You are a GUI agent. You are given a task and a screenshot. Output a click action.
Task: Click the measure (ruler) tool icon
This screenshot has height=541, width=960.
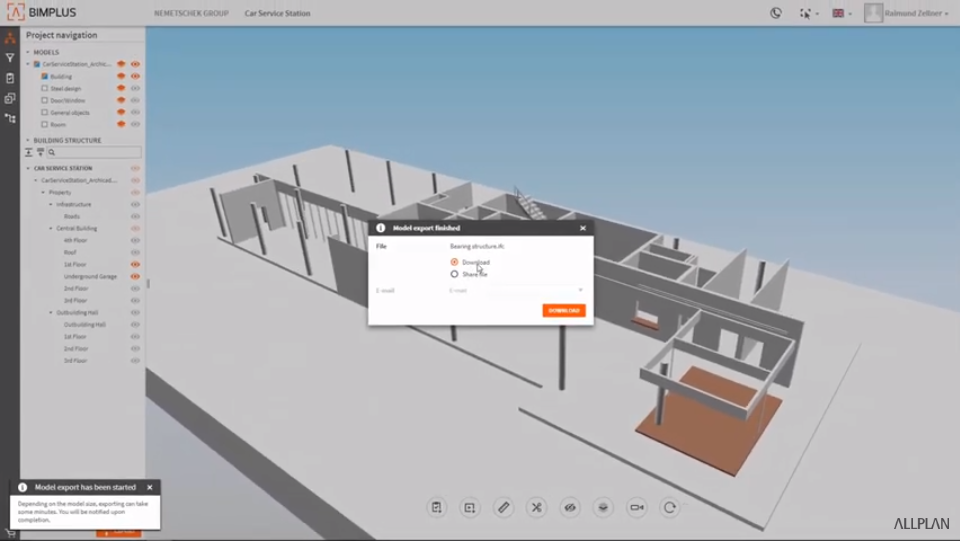(x=503, y=508)
